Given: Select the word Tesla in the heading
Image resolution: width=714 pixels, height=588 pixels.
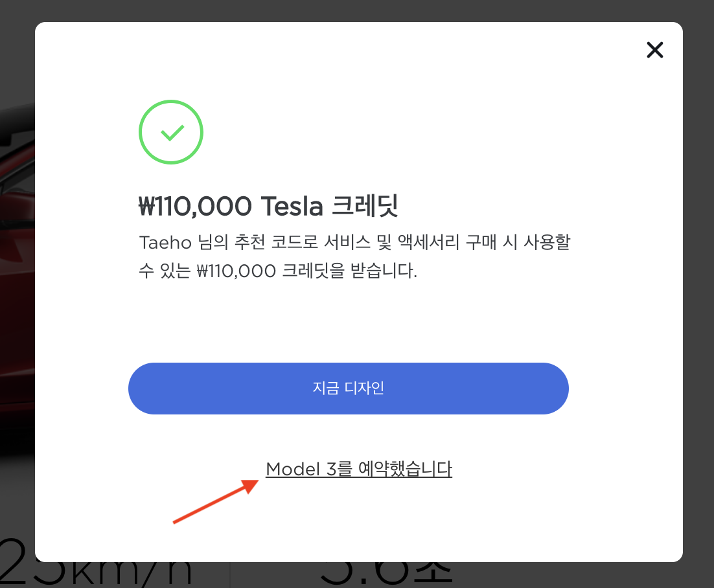Looking at the screenshot, I should (x=291, y=207).
